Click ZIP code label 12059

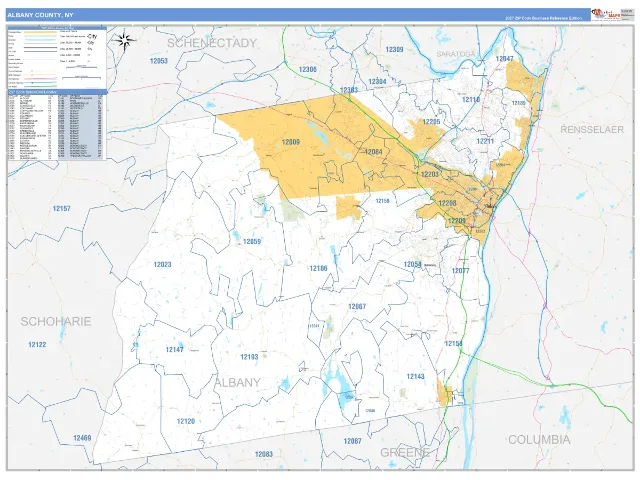[x=252, y=242]
